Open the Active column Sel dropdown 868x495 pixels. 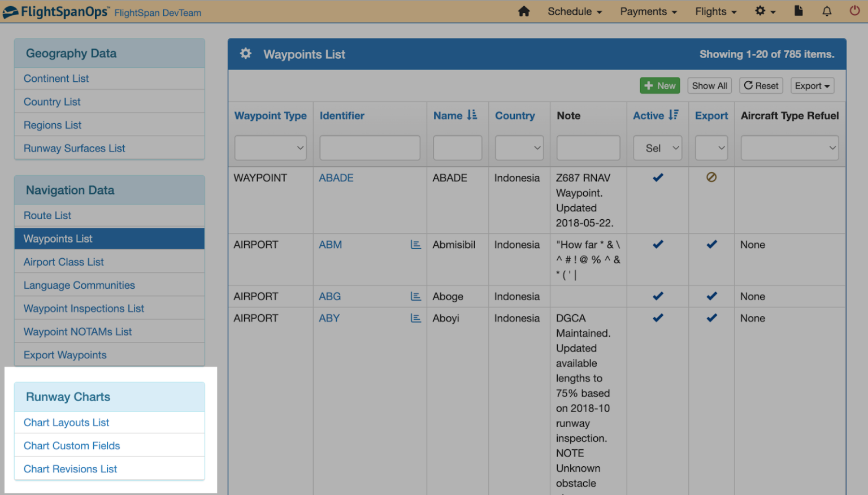657,147
